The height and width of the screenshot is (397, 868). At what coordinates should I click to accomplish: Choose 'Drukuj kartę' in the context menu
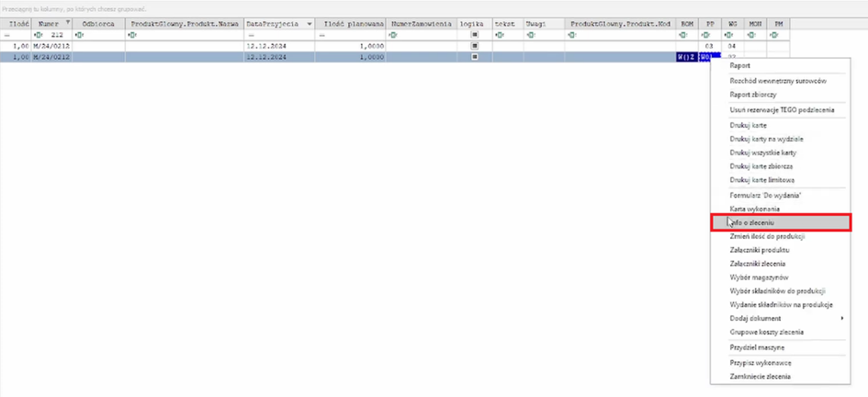748,125
